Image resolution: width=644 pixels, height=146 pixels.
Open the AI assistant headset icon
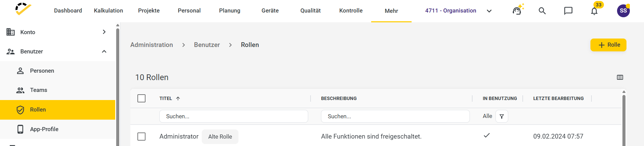click(518, 10)
